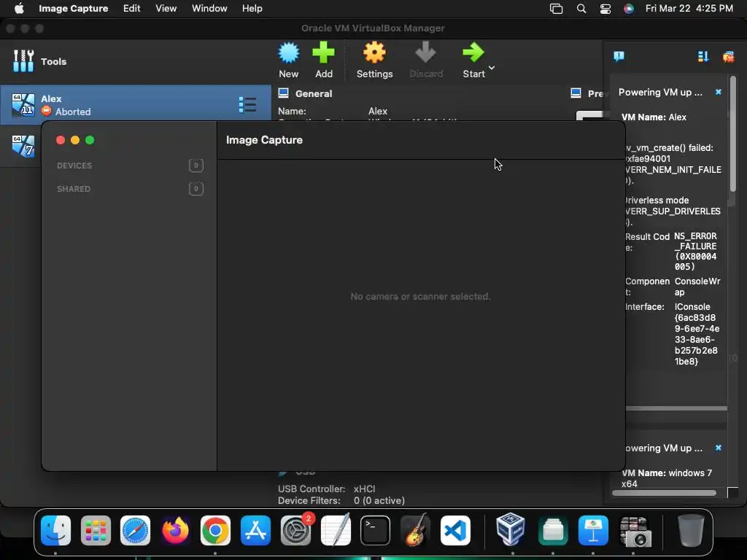Click the 'VM Name: Alex' notification text
The width and height of the screenshot is (747, 560).
point(654,117)
